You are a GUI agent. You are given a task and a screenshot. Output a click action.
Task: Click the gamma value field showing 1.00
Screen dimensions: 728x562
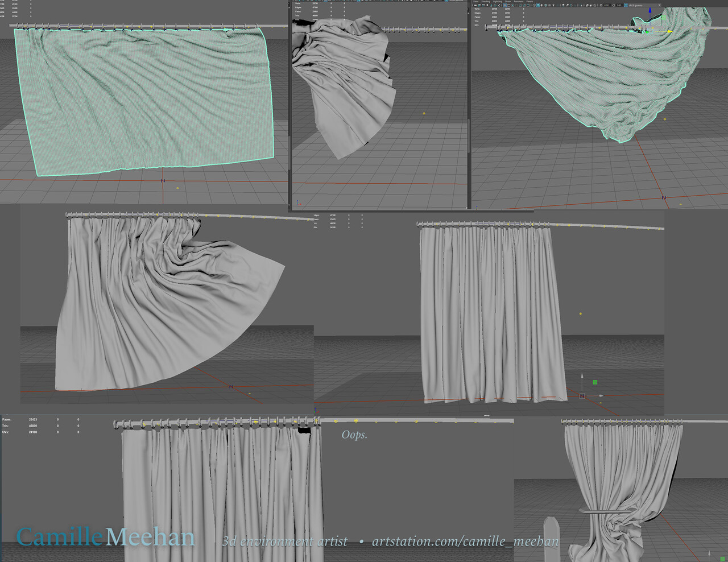pos(619,5)
